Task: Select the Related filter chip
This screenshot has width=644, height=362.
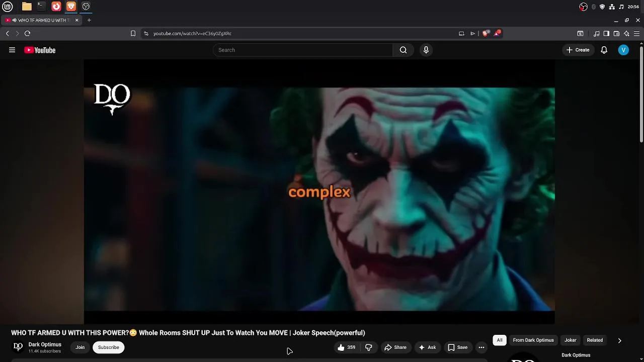Action: tap(595, 340)
